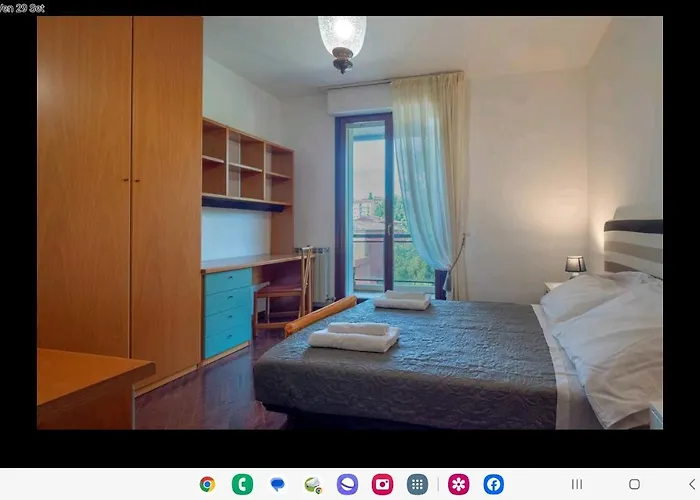Tap the ceiling lamp in the photo
The width and height of the screenshot is (700, 500).
click(342, 41)
